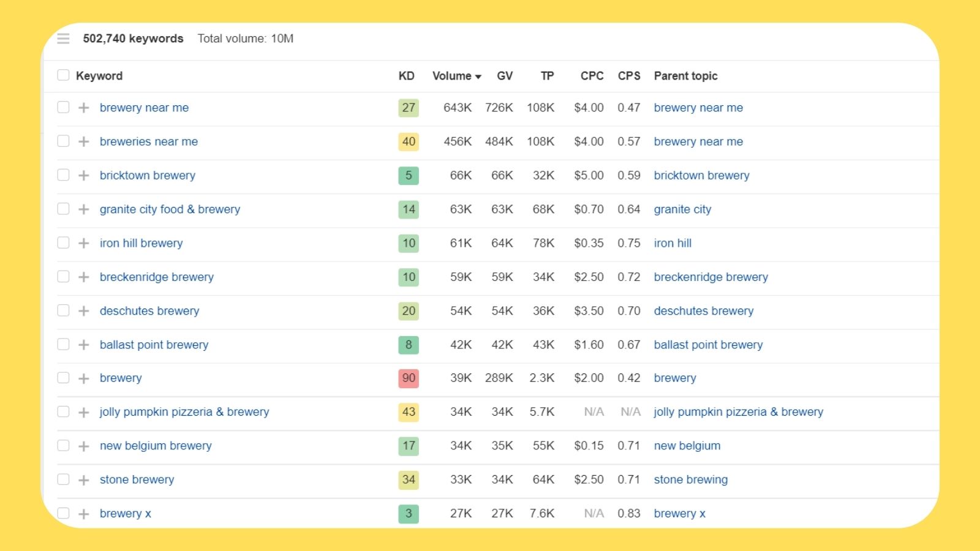Open iron hill parent topic link
The height and width of the screenshot is (551, 980).
tap(673, 243)
